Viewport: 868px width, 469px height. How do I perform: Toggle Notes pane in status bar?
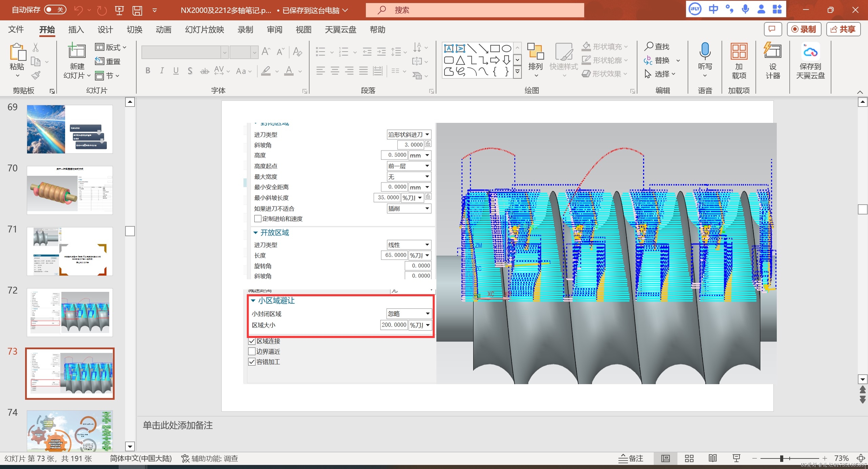[x=631, y=458]
